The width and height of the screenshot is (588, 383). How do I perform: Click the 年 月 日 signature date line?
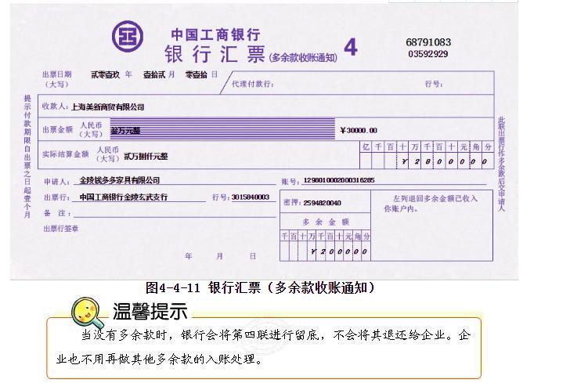[220, 256]
